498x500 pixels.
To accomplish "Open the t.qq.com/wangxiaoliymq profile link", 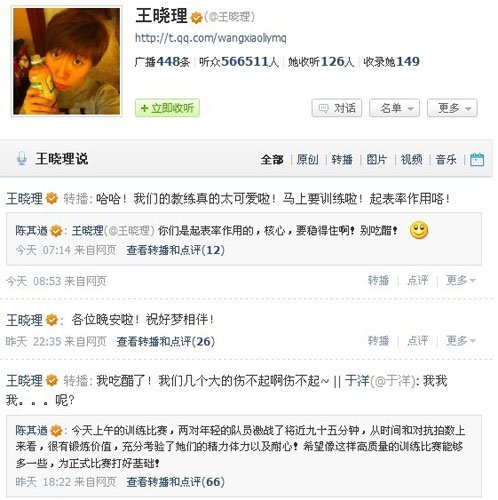I will pyautogui.click(x=210, y=38).
